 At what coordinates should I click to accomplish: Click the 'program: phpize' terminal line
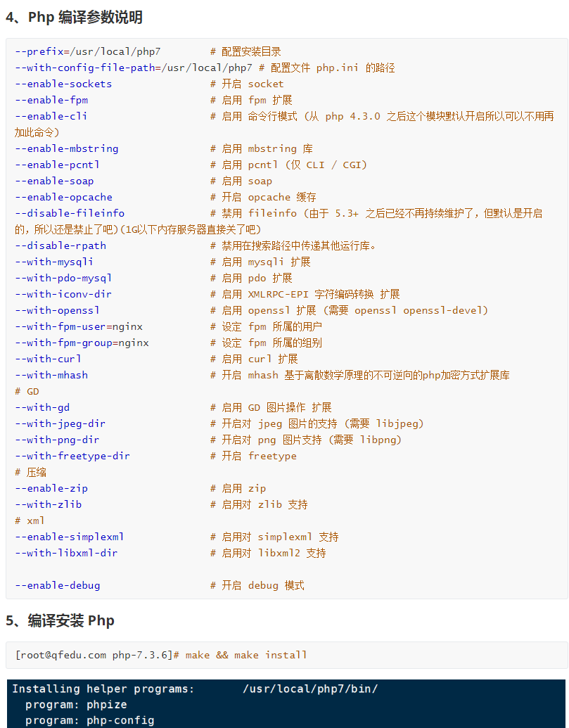pyautogui.click(x=76, y=705)
